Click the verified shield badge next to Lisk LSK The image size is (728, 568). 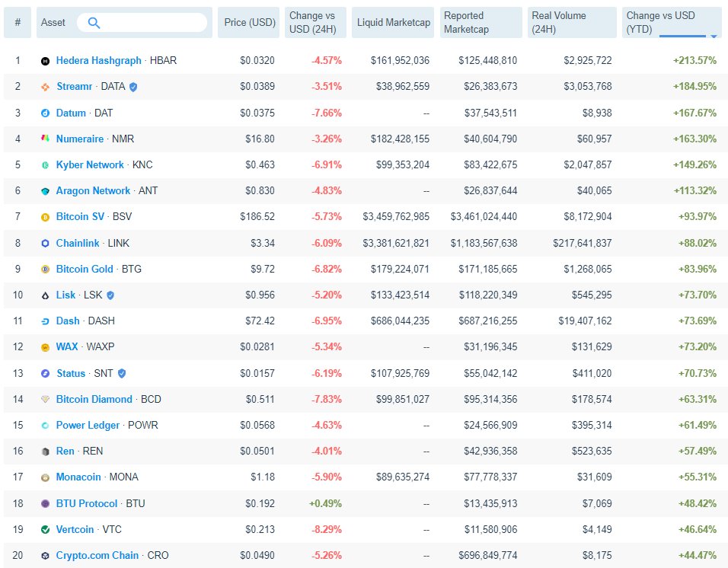(x=110, y=295)
